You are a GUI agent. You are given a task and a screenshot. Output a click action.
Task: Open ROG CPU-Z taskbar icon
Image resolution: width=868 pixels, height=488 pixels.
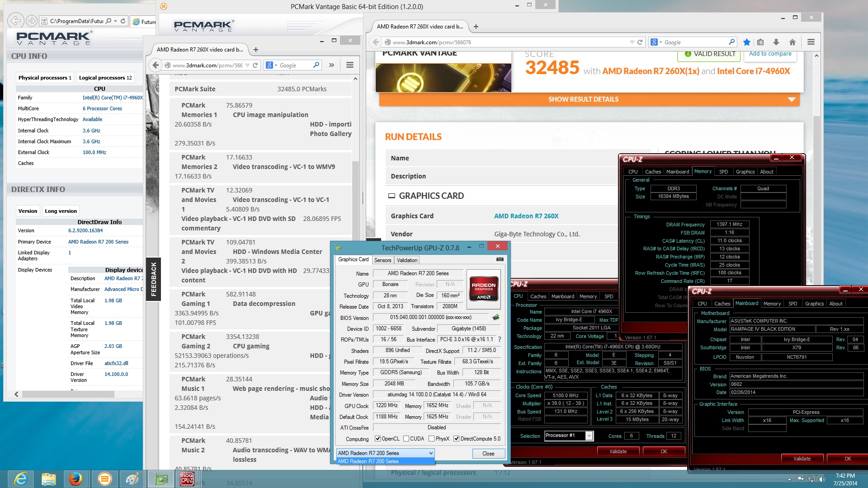[187, 479]
